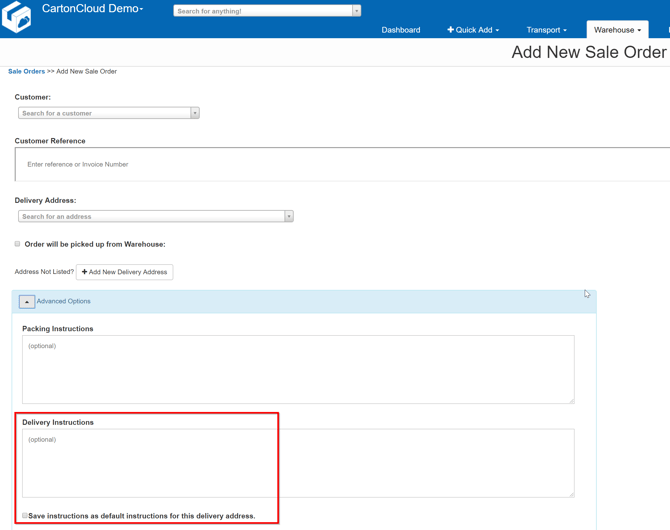Click the Search for a customer field
The image size is (670, 530).
(104, 113)
